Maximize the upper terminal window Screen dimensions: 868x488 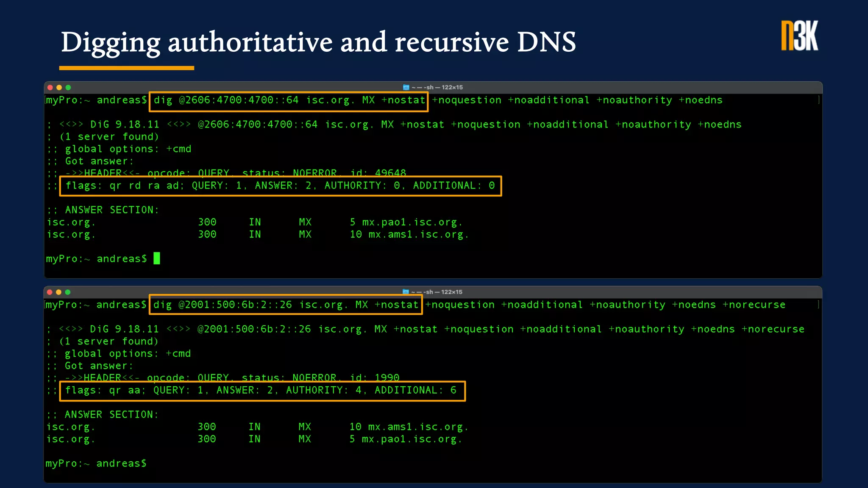tap(68, 87)
